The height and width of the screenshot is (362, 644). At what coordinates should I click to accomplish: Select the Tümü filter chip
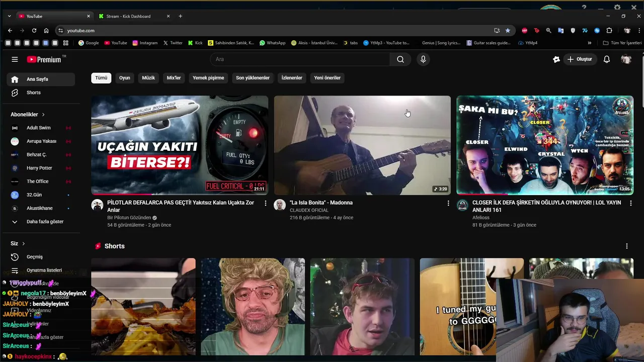101,78
